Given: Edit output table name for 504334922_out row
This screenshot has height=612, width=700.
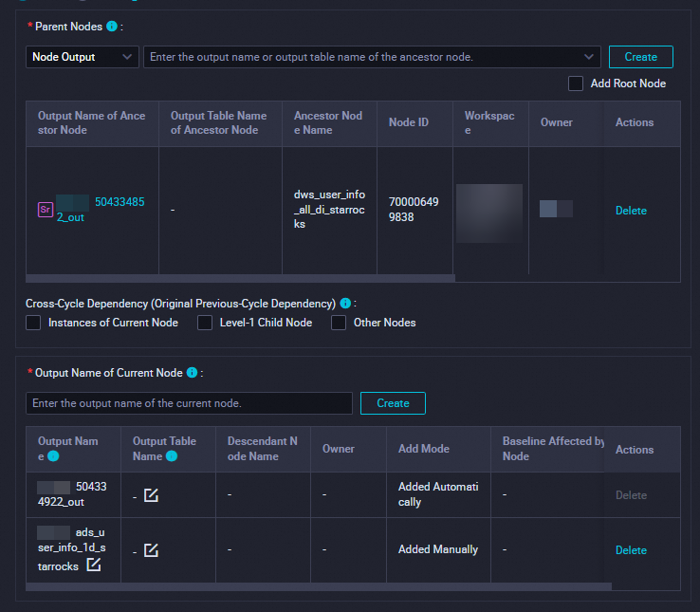Looking at the screenshot, I should coord(151,495).
